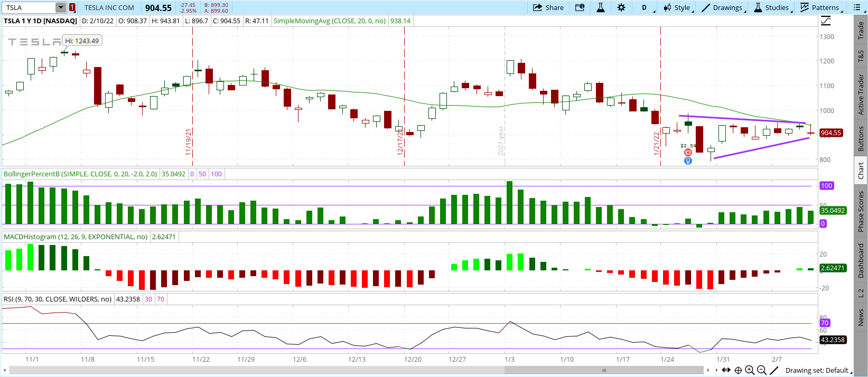
Task: Switch to the Active Trader side tab
Action: (861, 95)
